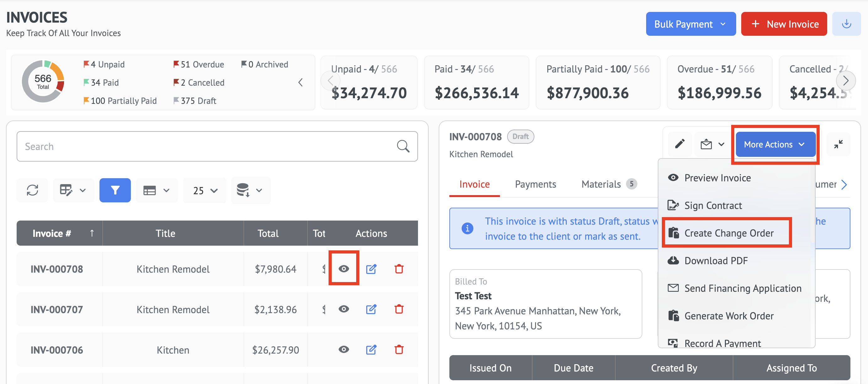The image size is (868, 384).
Task: Open the Bulk Payment dropdown
Action: [690, 24]
